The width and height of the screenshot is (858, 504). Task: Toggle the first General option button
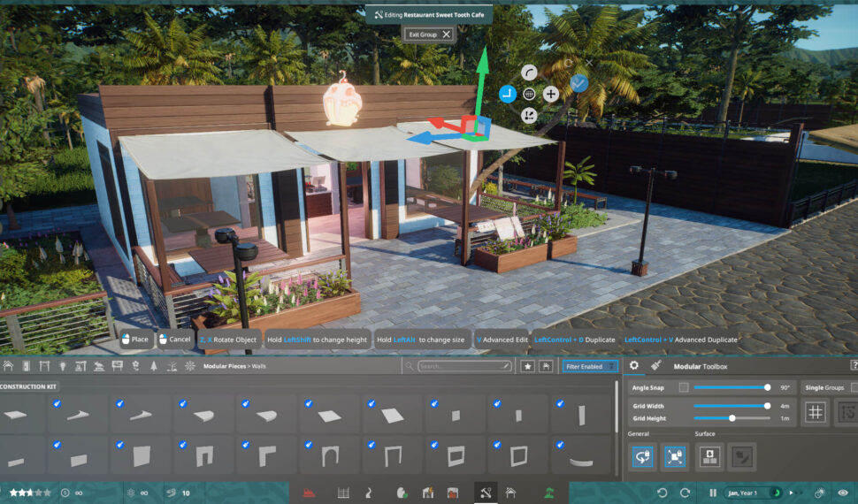click(641, 456)
